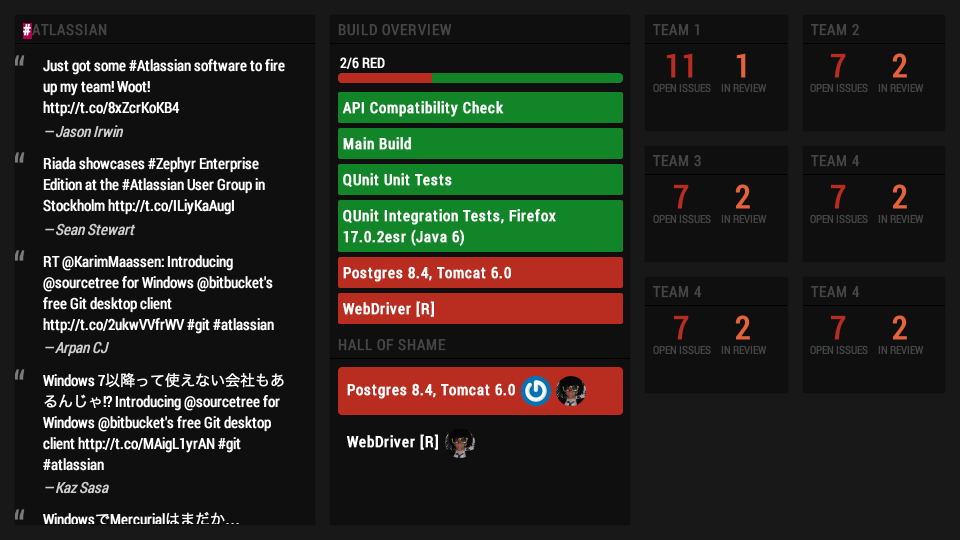
Task: Click the #Zephyr hashtag
Action: point(171,164)
